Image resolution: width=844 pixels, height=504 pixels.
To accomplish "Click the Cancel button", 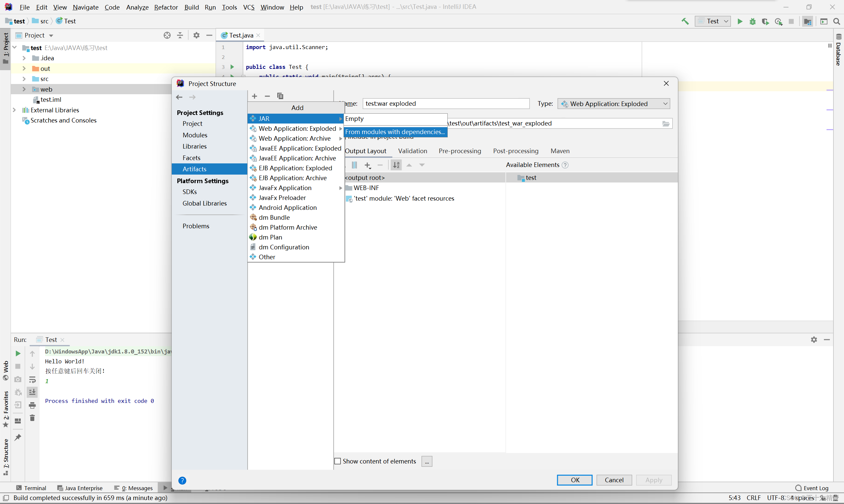I will [614, 480].
